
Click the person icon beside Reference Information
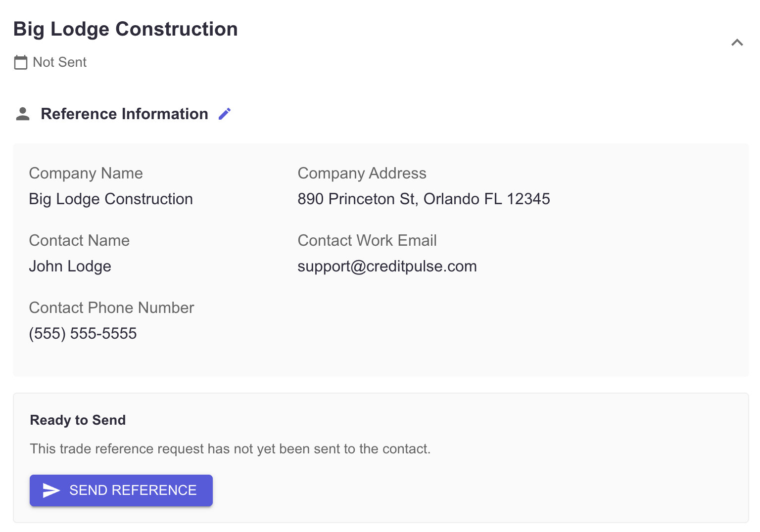pyautogui.click(x=23, y=114)
